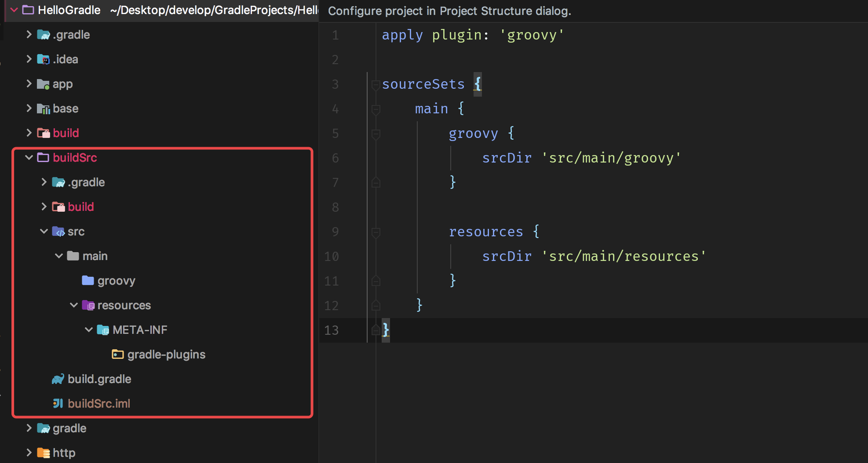Click the main folder icon
Image resolution: width=868 pixels, height=463 pixels.
(73, 256)
